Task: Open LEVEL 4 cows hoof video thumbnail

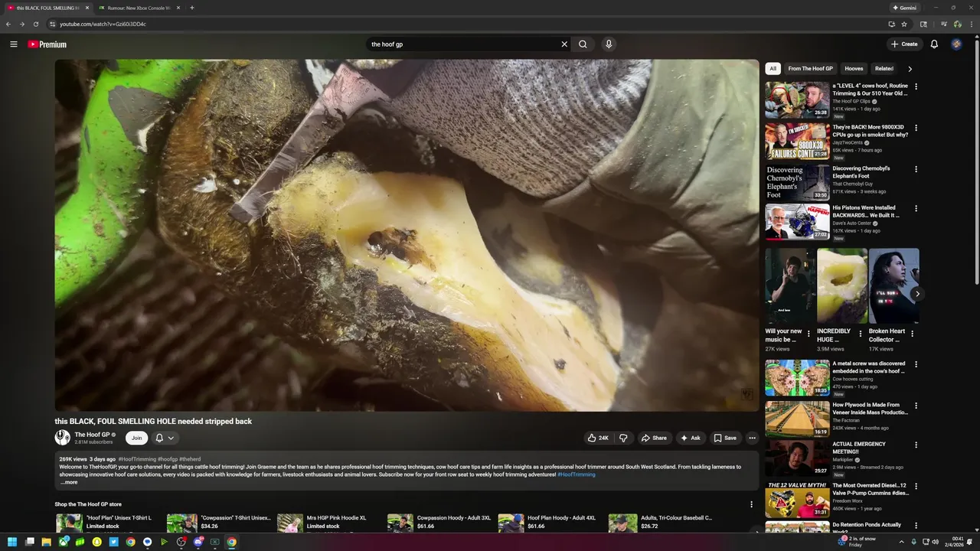Action: coord(797,99)
